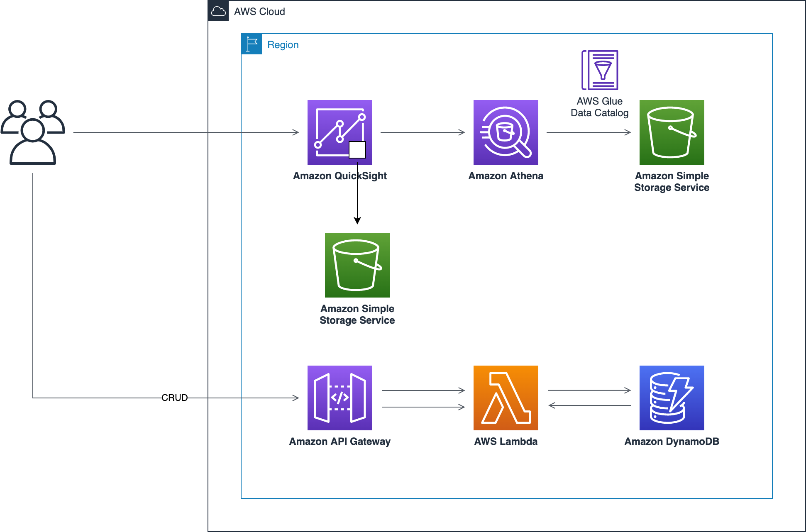Select the S3 bucket icon next to Athena
Image resolution: width=806 pixels, height=532 pixels.
[x=672, y=132]
